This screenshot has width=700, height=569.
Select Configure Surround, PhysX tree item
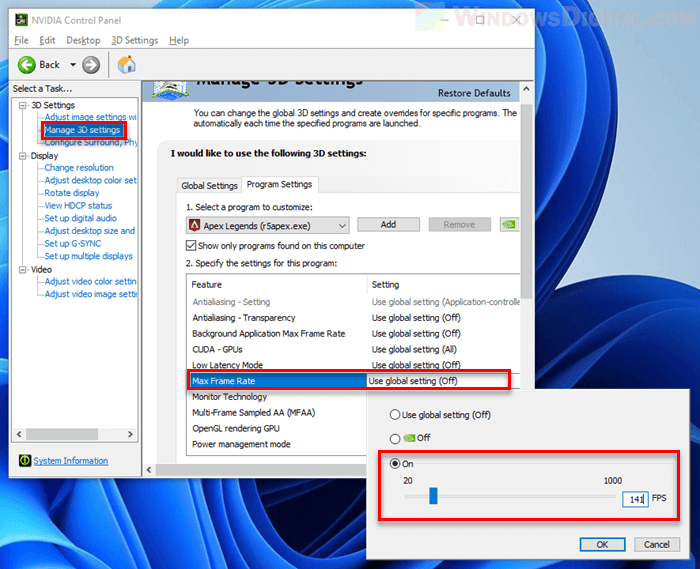point(91,142)
